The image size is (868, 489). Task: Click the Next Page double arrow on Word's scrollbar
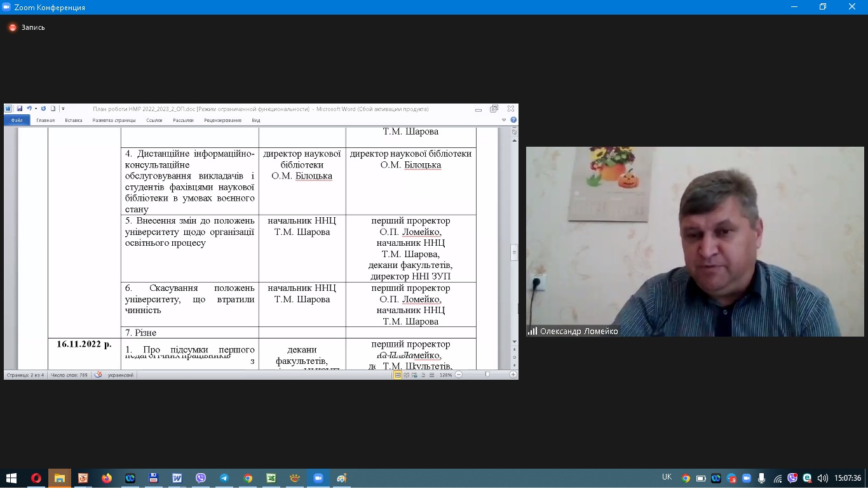coord(515,365)
